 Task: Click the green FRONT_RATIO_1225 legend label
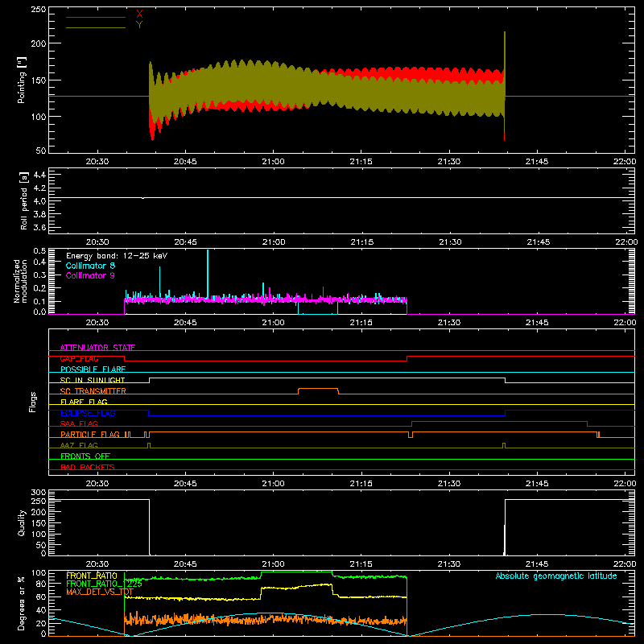tap(104, 584)
